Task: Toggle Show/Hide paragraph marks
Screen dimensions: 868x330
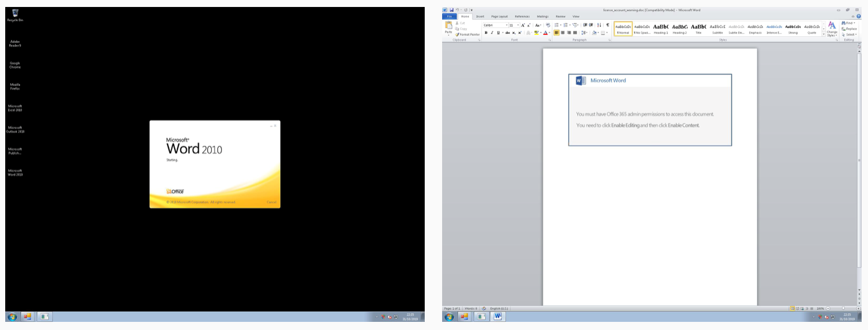Action: coord(607,25)
